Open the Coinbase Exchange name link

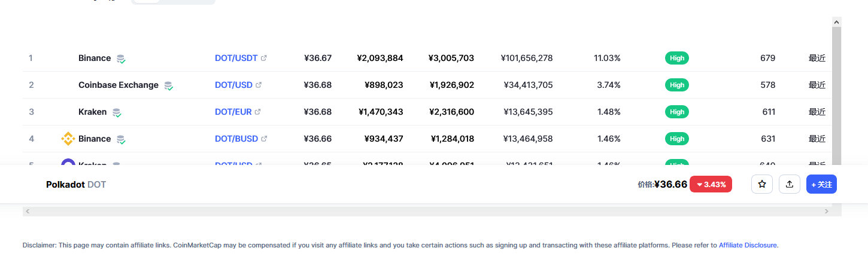coord(119,85)
